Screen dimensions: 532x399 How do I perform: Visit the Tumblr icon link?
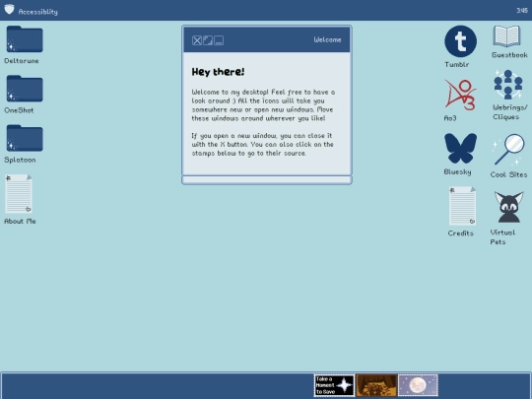click(x=460, y=41)
